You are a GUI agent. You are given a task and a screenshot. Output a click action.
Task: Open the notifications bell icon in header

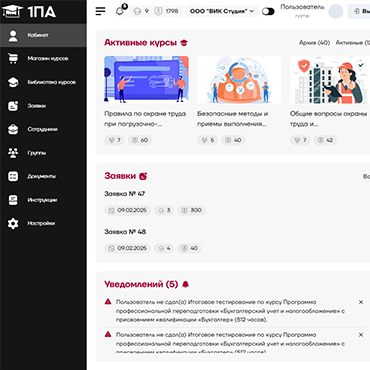(120, 11)
